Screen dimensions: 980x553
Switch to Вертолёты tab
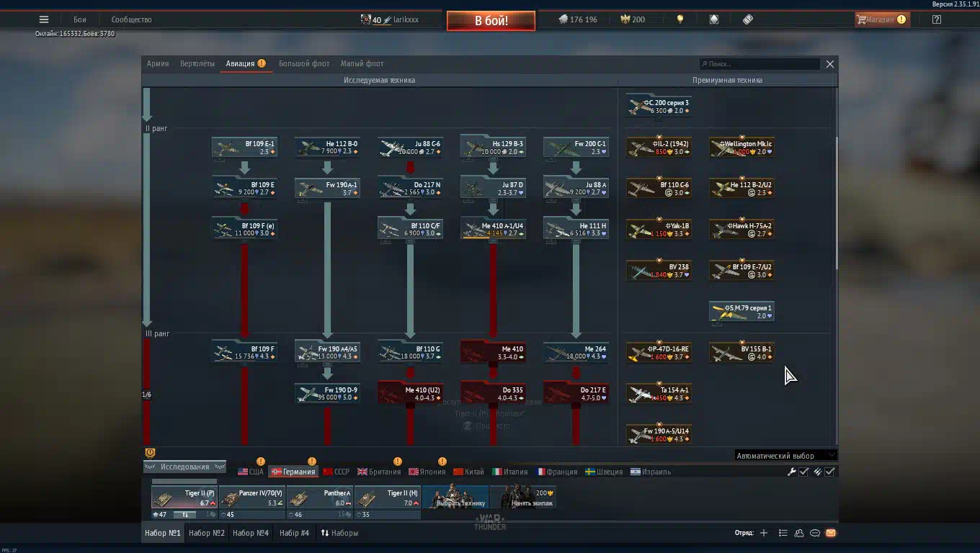[197, 63]
